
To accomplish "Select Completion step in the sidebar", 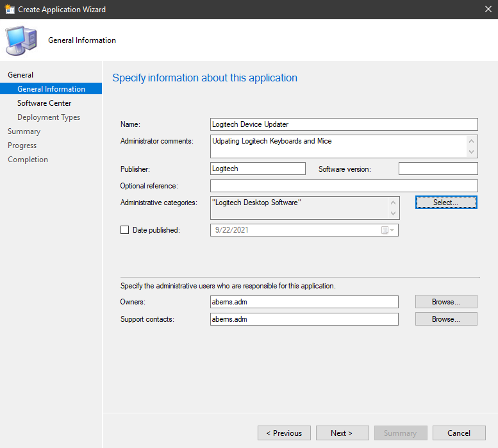I will (28, 160).
